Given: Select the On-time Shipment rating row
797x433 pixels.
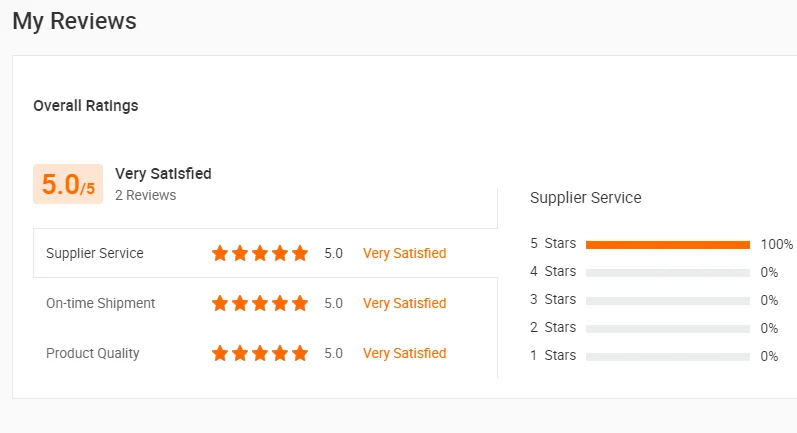Looking at the screenshot, I should 100,304.
